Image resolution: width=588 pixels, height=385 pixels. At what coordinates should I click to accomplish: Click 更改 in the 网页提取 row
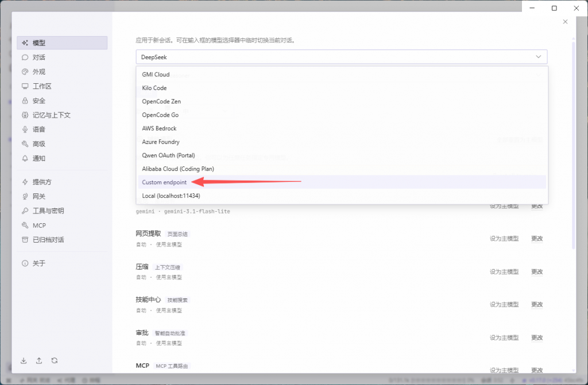tap(537, 239)
